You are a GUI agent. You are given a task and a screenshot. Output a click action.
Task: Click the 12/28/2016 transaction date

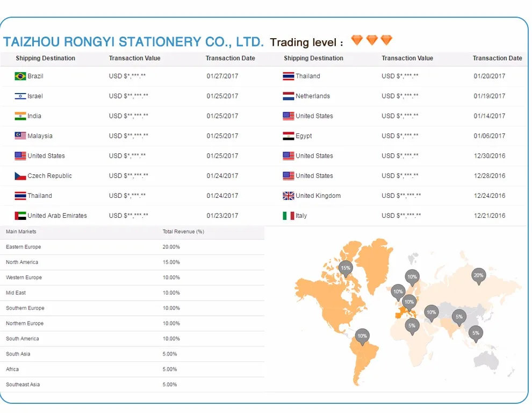(x=489, y=176)
